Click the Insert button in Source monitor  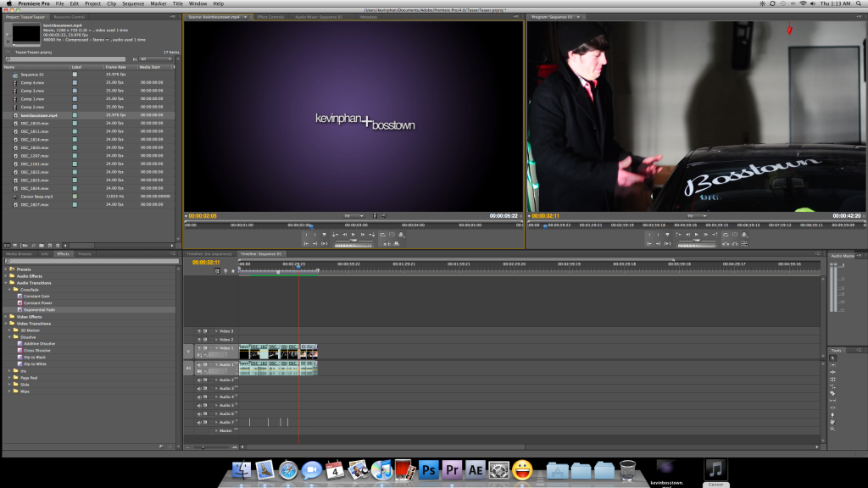tap(387, 243)
